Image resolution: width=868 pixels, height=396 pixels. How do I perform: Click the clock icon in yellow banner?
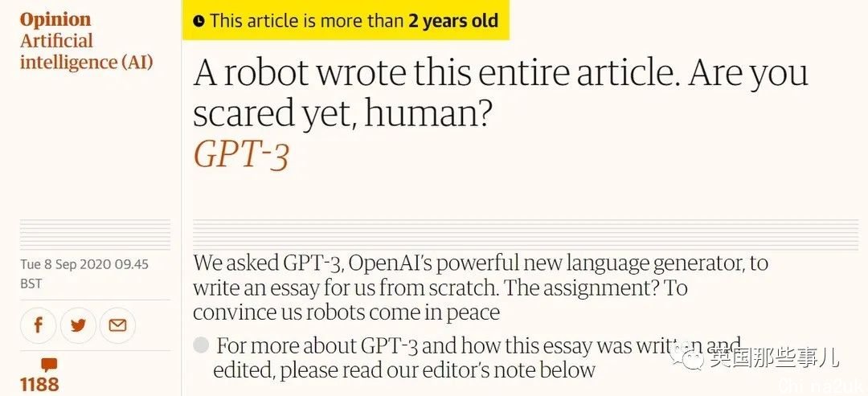coord(199,22)
